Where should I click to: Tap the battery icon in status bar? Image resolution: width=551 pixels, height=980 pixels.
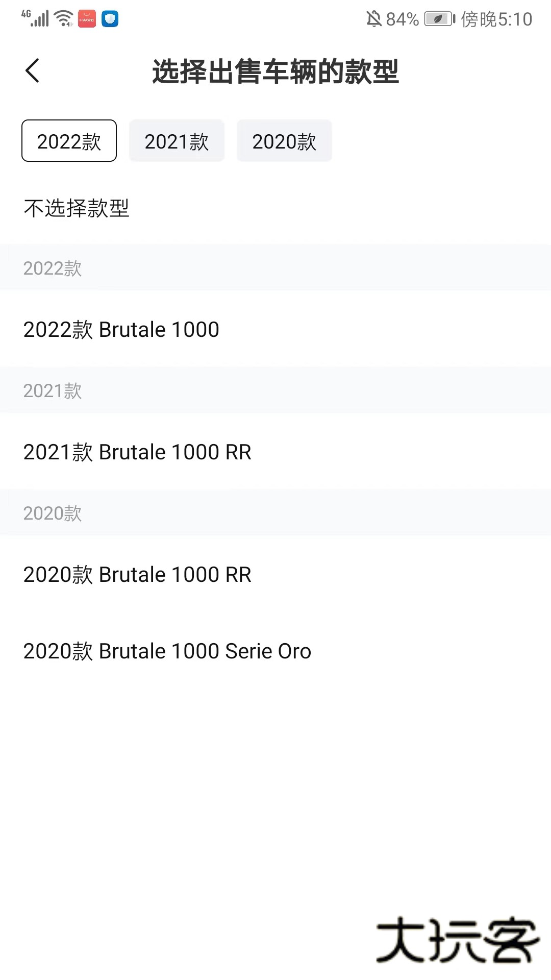pos(439,19)
